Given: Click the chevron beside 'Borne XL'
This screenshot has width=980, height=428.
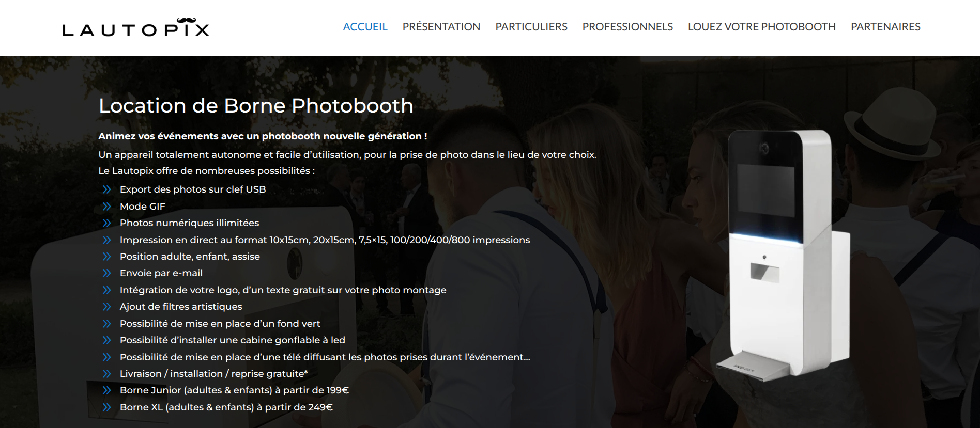Looking at the screenshot, I should [x=107, y=407].
